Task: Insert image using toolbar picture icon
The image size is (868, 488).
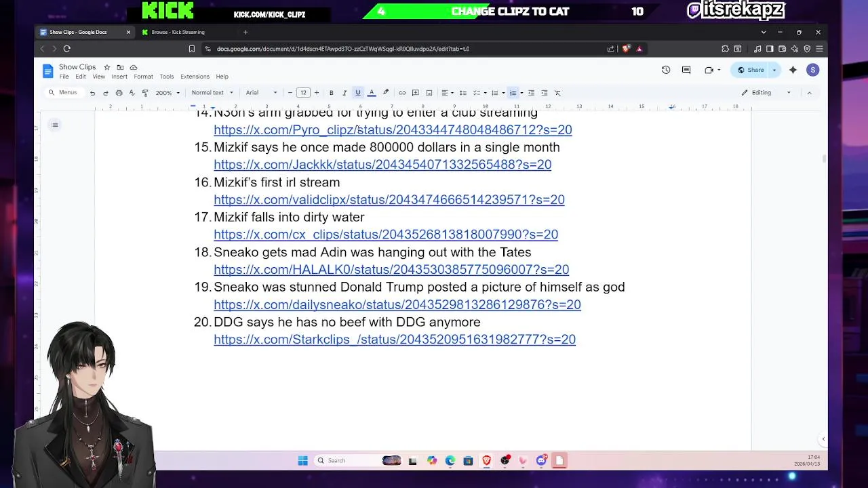Action: click(x=429, y=93)
